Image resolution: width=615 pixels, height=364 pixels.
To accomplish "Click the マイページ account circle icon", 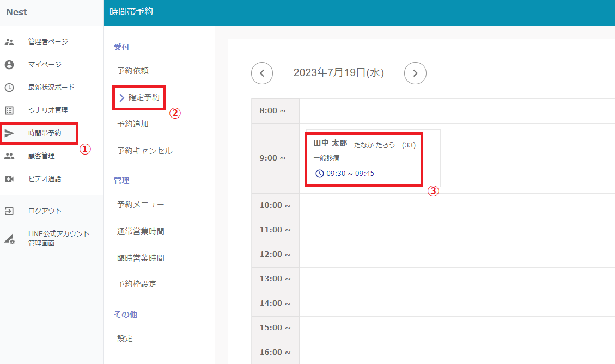I will [9, 65].
